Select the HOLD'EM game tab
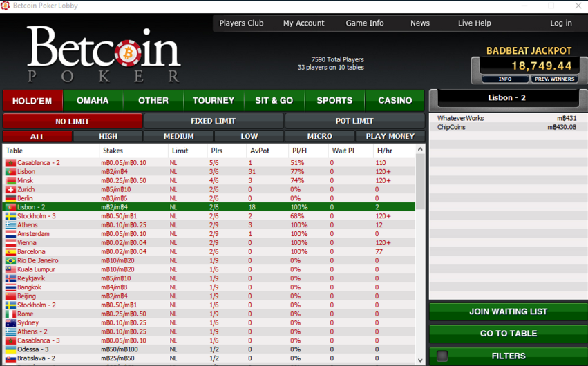Viewport: 588px width, 366px height. coord(32,100)
